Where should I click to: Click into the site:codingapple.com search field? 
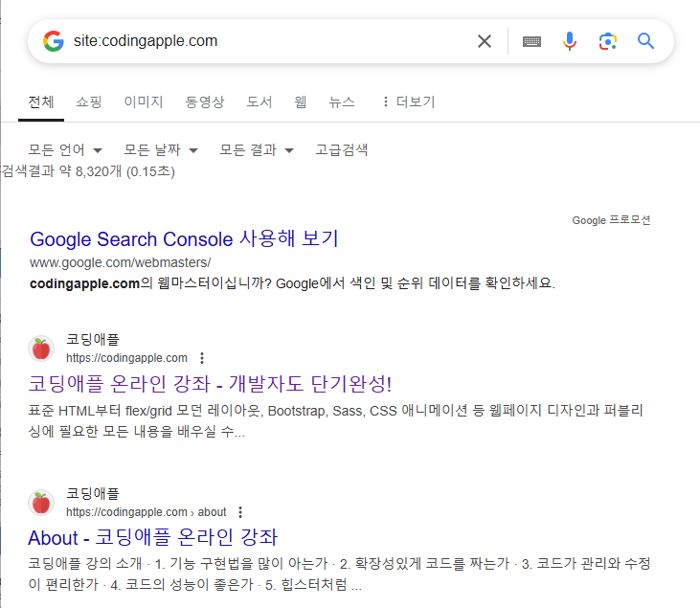(x=268, y=41)
